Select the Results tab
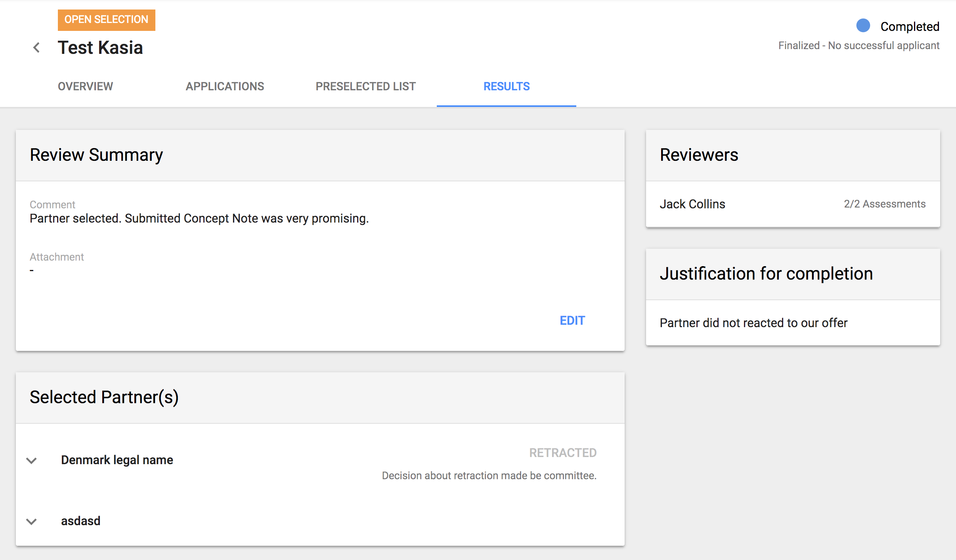Image resolution: width=956 pixels, height=560 pixels. (x=506, y=86)
